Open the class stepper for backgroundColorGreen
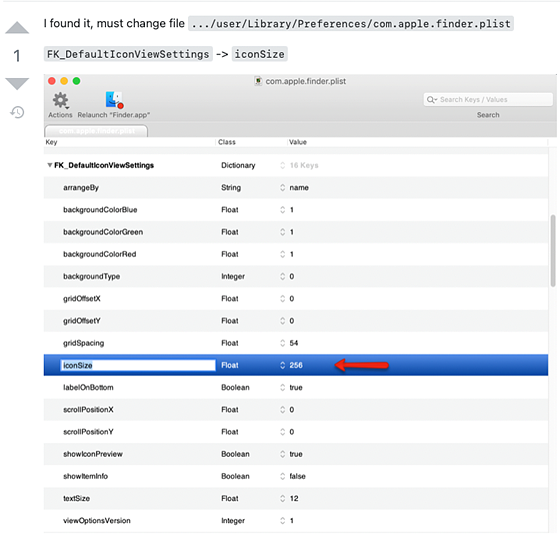 coord(282,232)
